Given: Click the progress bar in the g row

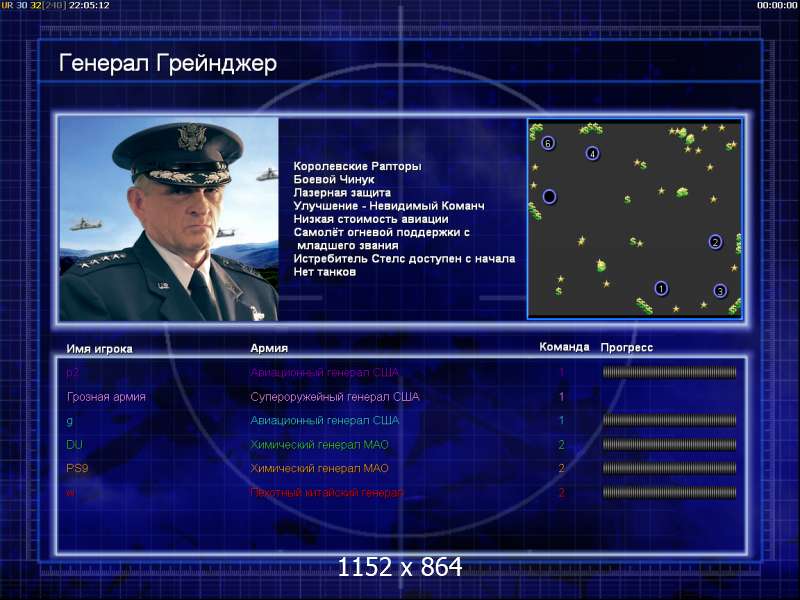Looking at the screenshot, I should coord(669,420).
